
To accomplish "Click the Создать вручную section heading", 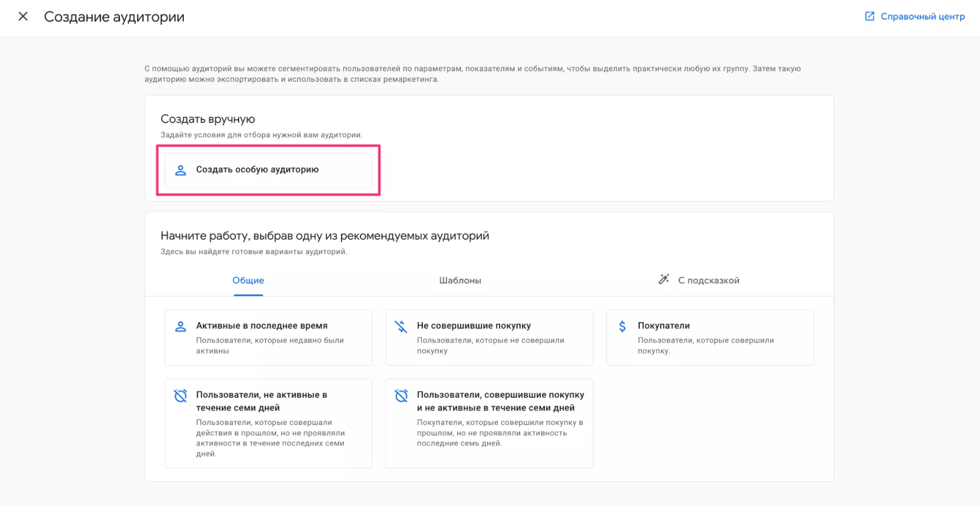I will tap(208, 119).
